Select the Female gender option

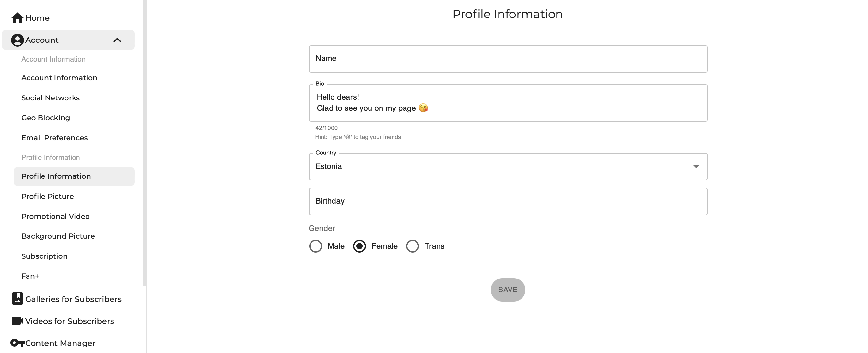[x=359, y=246]
